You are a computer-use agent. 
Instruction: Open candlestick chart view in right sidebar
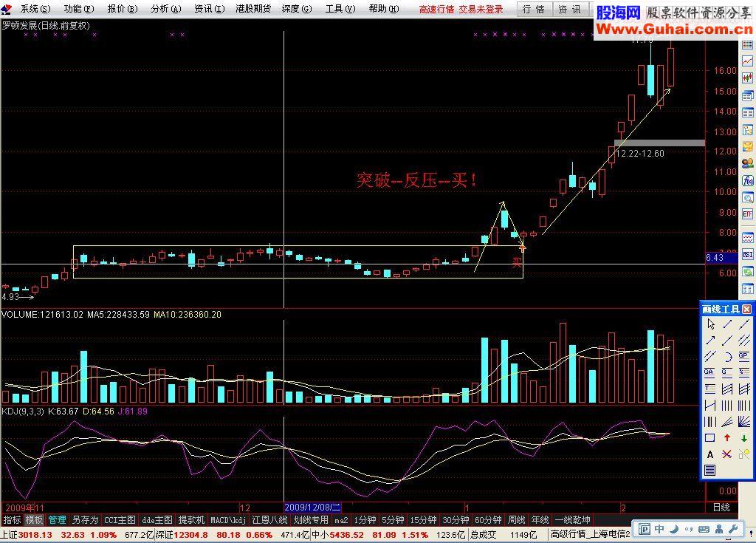pos(747,78)
